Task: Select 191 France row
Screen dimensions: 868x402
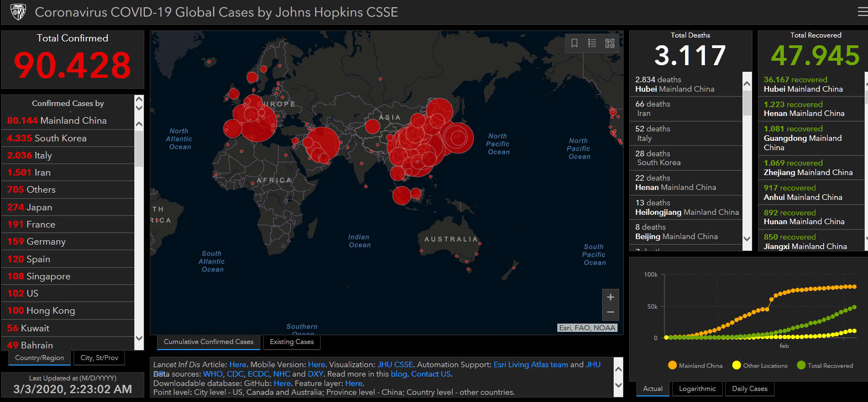Action: pyautogui.click(x=68, y=224)
